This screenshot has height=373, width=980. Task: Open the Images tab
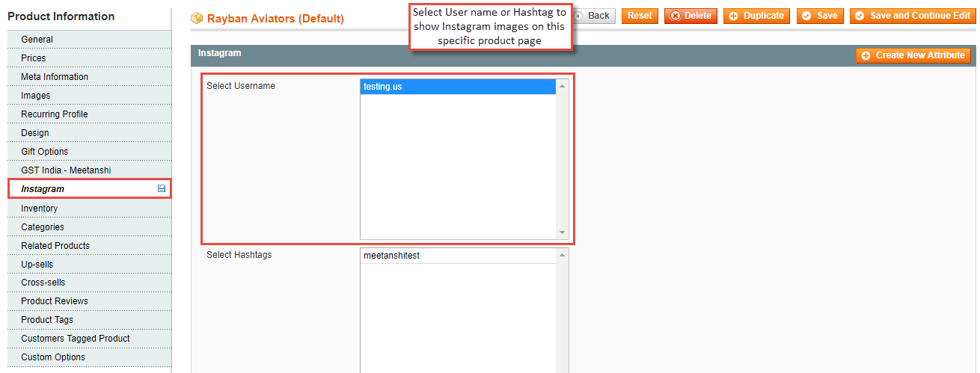coord(89,96)
